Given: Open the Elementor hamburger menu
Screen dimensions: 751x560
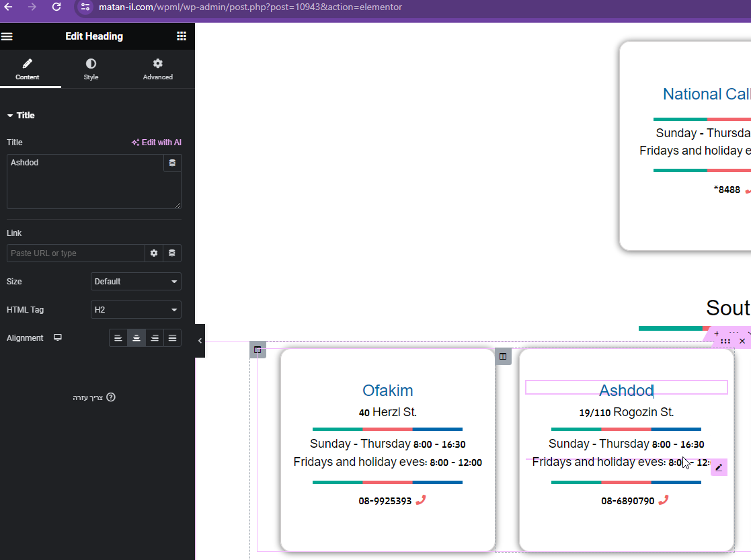Looking at the screenshot, I should [7, 36].
